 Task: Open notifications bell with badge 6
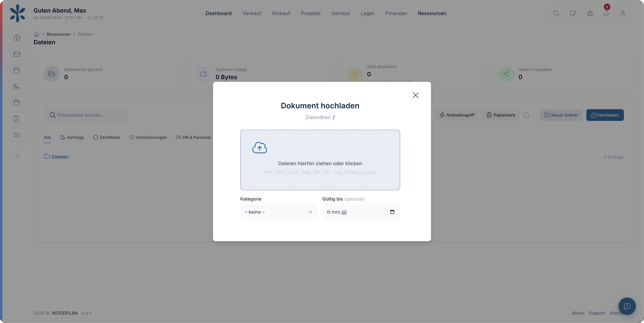click(x=606, y=13)
